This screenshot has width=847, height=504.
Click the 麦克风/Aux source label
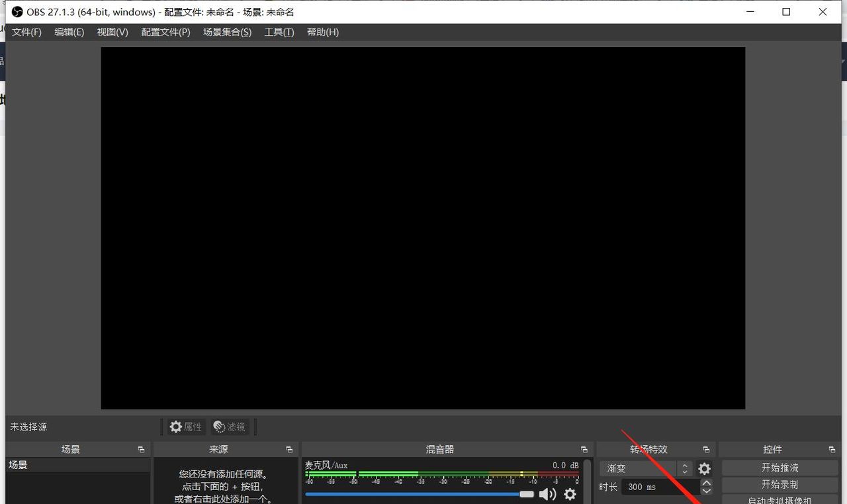(326, 466)
